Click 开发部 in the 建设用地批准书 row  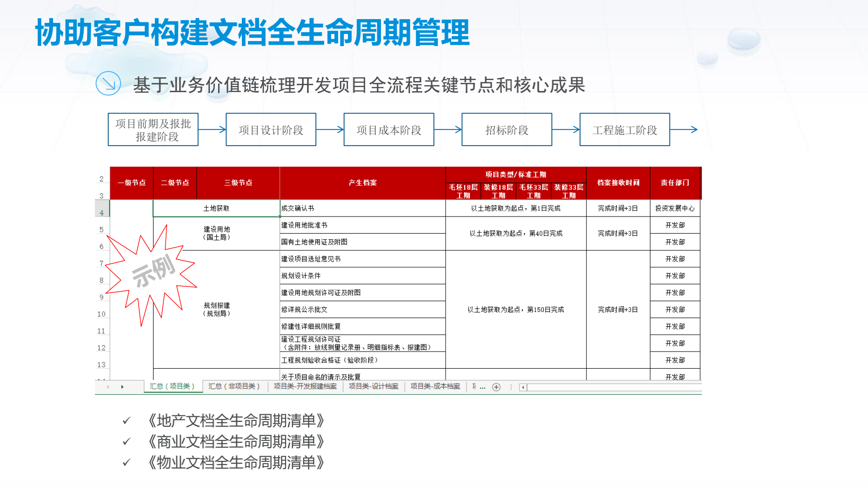coord(675,225)
